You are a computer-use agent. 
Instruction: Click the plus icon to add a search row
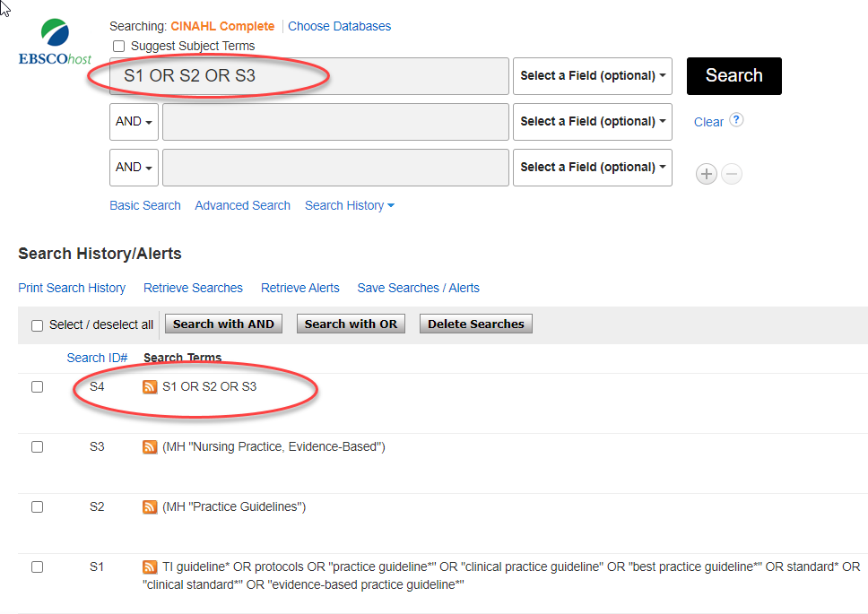(x=707, y=174)
